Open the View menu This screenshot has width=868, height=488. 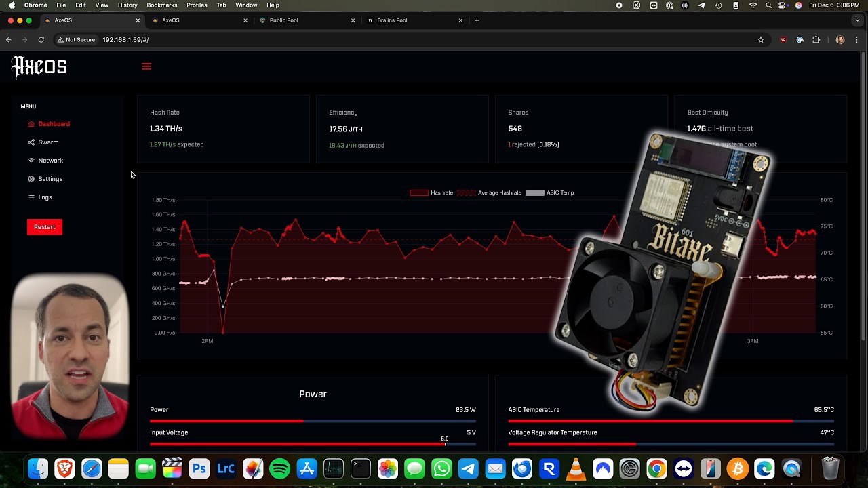coord(102,5)
